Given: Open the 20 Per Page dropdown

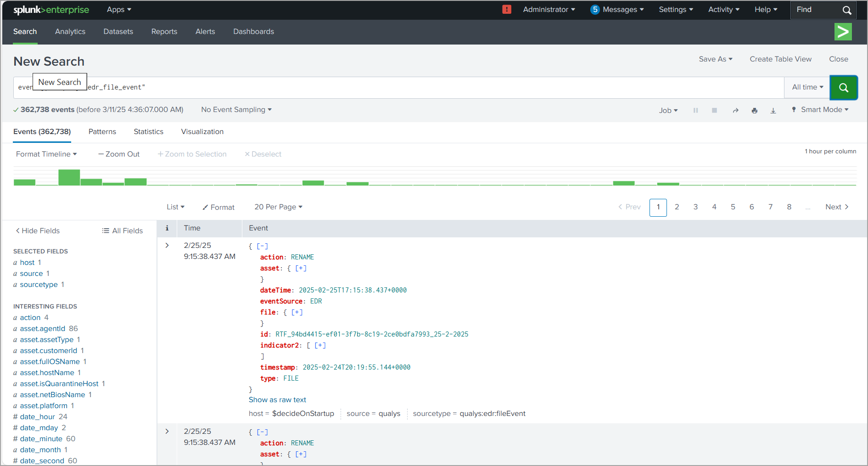Looking at the screenshot, I should coord(278,207).
